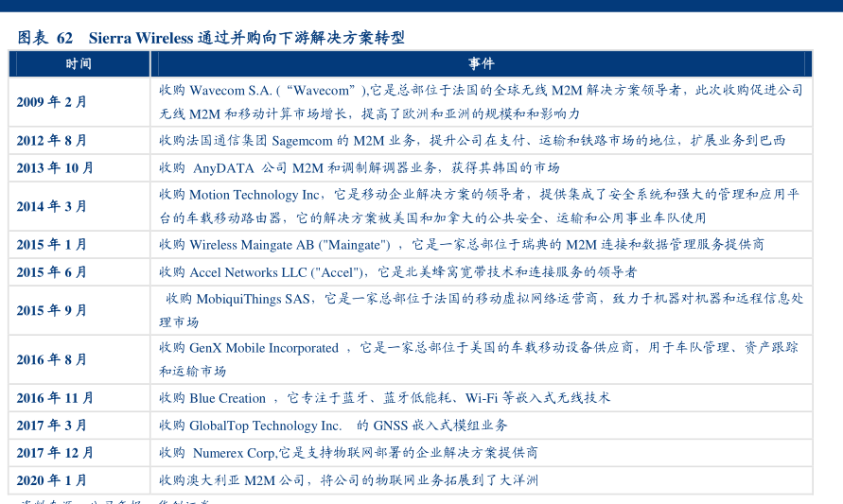Image resolution: width=843 pixels, height=504 pixels.
Task: Click the Wireless Maingate AB event row
Action: pyautogui.click(x=461, y=244)
